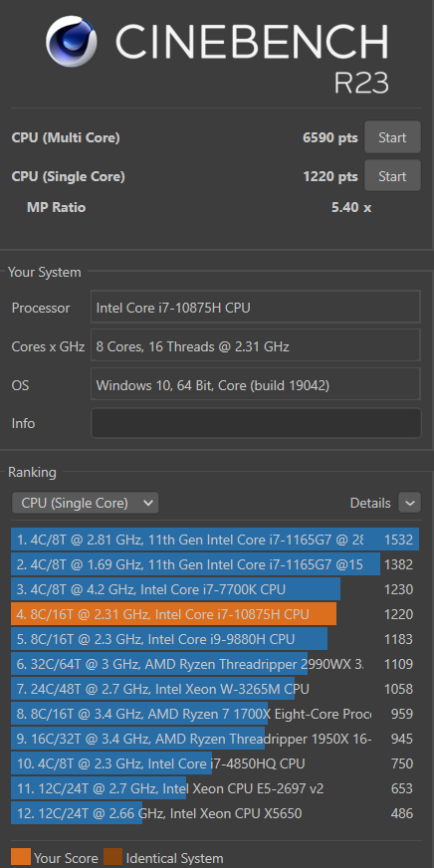Click the Cinebench sphere logo icon

pyautogui.click(x=72, y=42)
